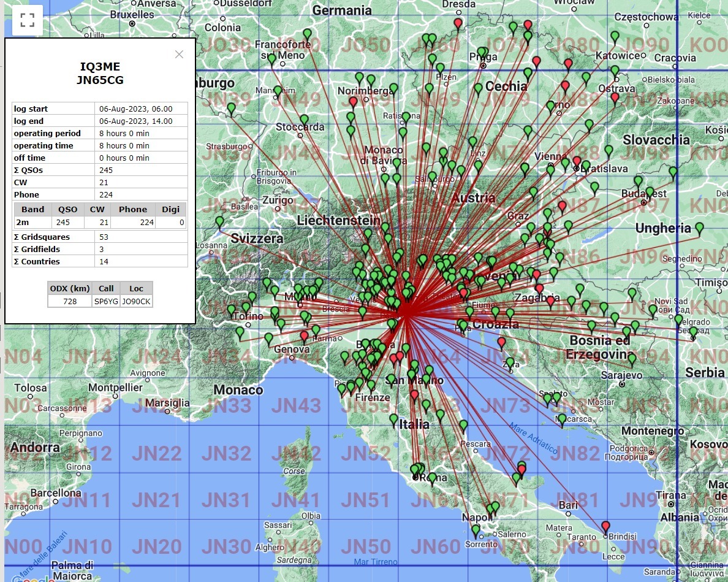Click the Phone row value 224

(106, 194)
